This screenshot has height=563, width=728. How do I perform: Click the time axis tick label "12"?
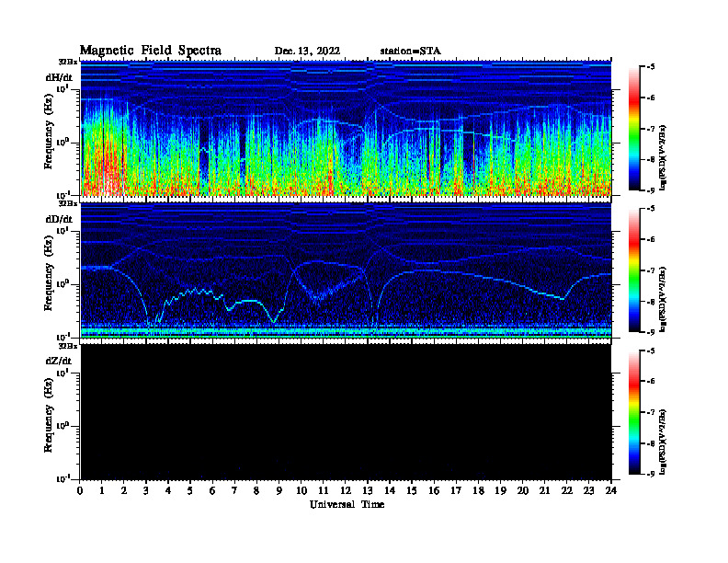pyautogui.click(x=346, y=491)
